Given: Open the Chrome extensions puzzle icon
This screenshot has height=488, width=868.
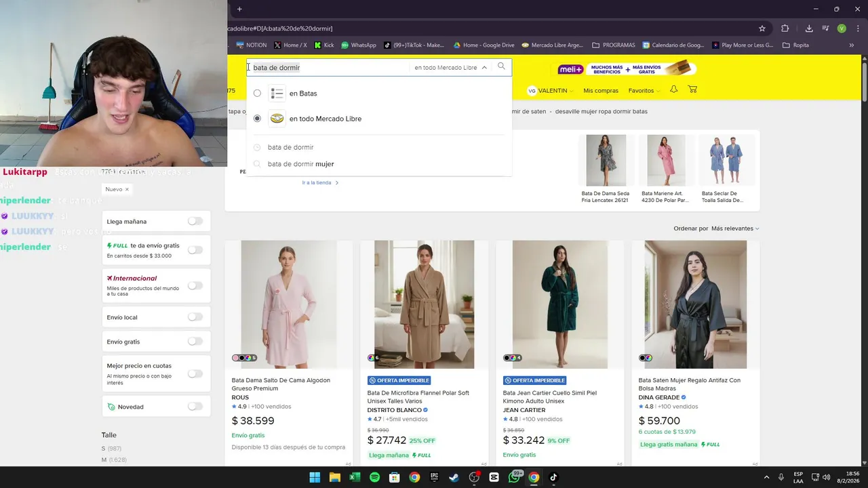Looking at the screenshot, I should (x=785, y=28).
